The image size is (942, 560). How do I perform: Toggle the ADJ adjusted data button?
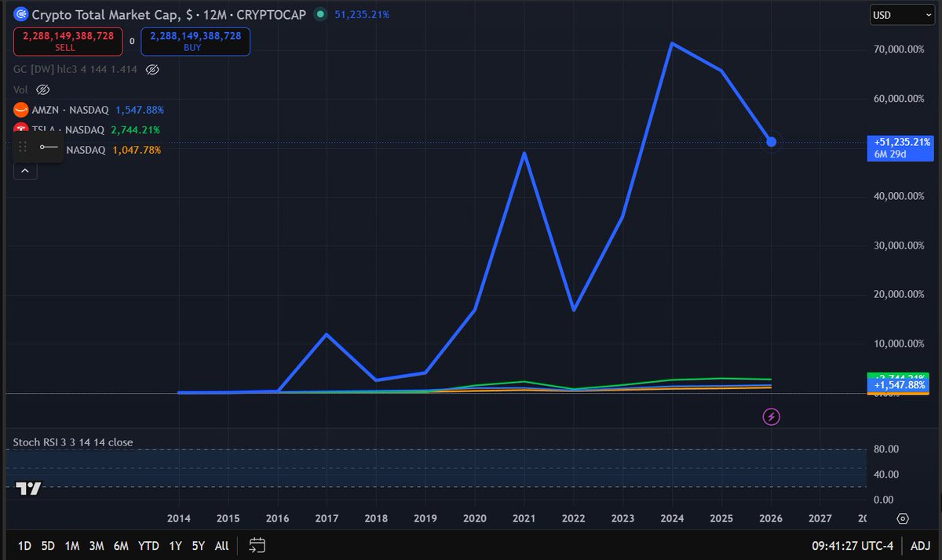(x=919, y=545)
